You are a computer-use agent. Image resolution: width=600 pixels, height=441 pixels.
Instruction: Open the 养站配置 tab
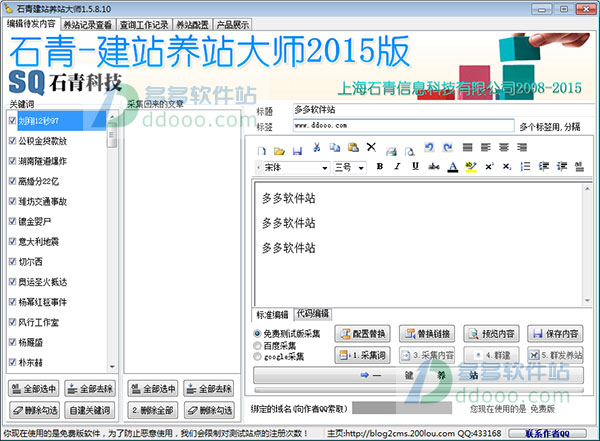click(199, 23)
